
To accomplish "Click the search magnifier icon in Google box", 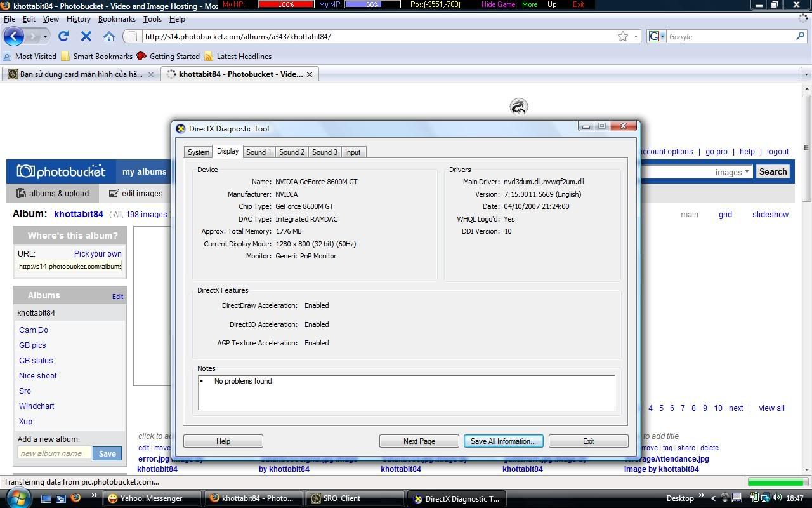I will (x=800, y=36).
